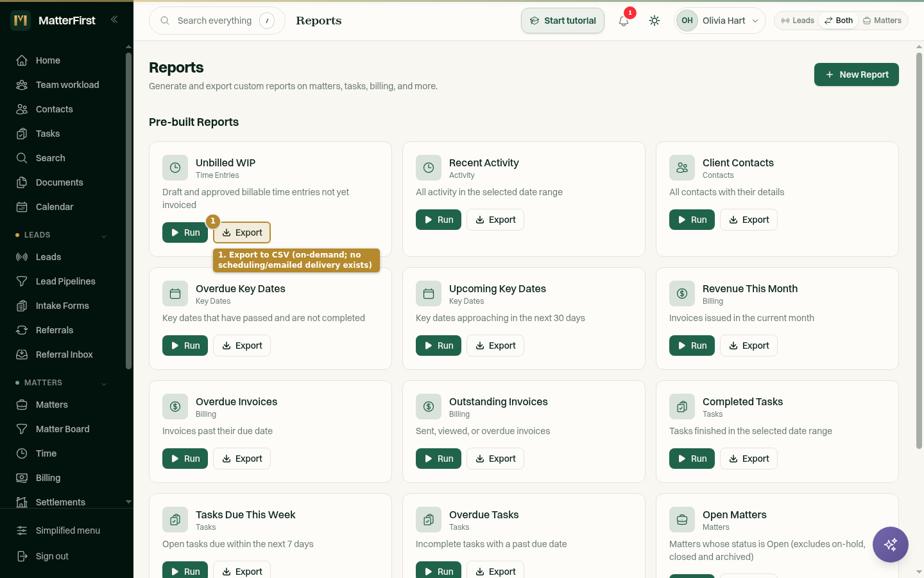The width and height of the screenshot is (924, 578).
Task: Click the Revenue This Month dollar icon
Action: pyautogui.click(x=682, y=293)
